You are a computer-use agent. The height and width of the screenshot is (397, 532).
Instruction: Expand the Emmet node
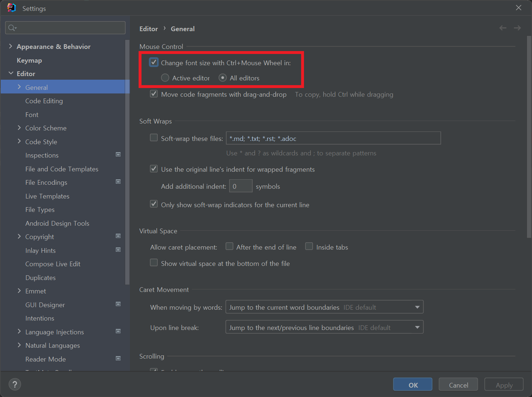pos(19,291)
